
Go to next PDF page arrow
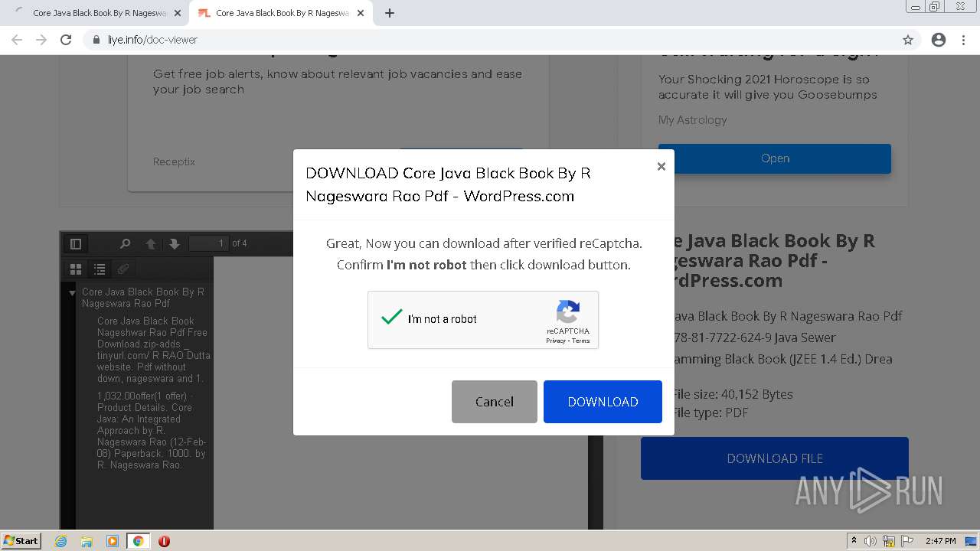click(175, 243)
